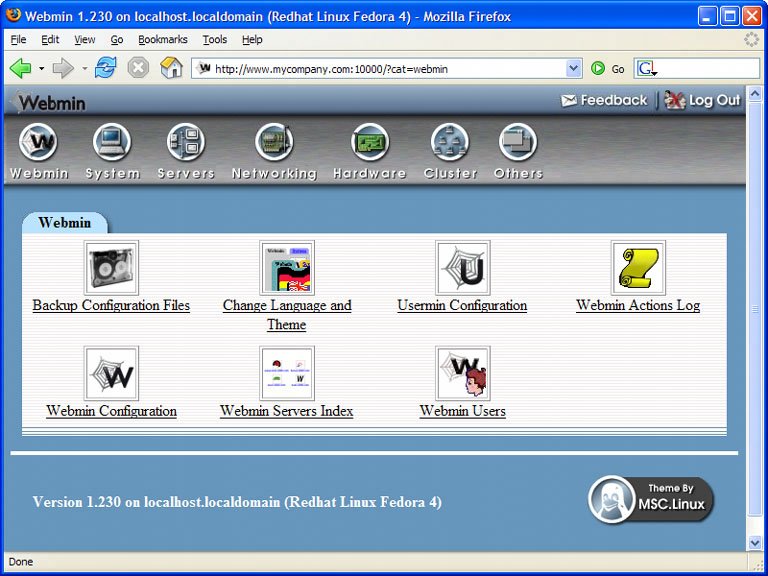768x576 pixels.
Task: Expand the URL address bar dropdown
Action: [x=573, y=69]
